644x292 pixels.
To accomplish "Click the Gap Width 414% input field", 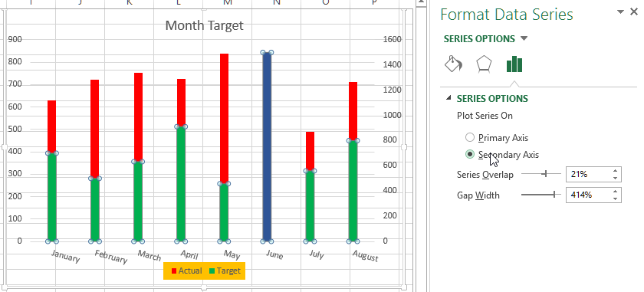I will tap(588, 195).
